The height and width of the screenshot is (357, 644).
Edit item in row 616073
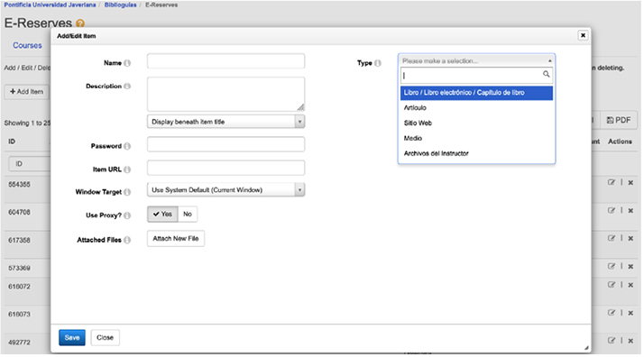tap(612, 312)
